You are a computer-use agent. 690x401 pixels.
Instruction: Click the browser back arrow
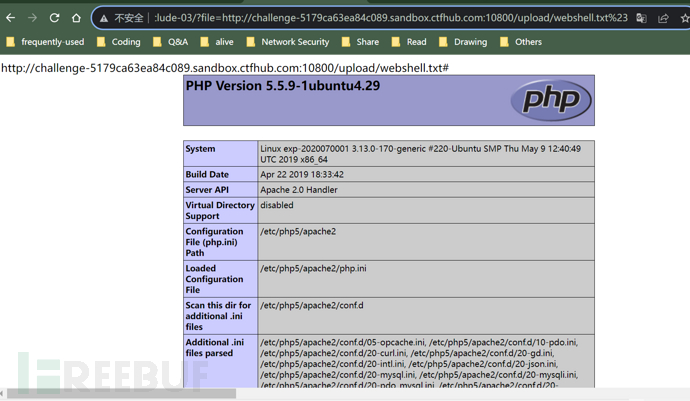[x=11, y=18]
